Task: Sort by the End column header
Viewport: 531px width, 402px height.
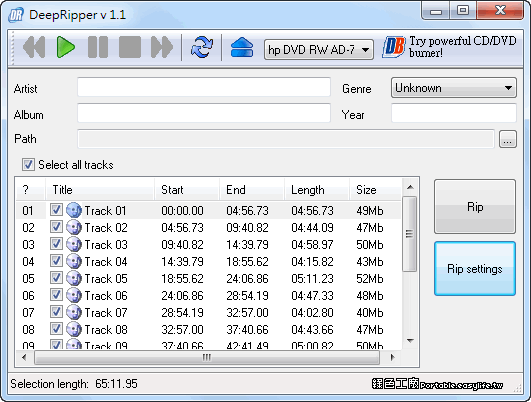Action: tap(252, 190)
